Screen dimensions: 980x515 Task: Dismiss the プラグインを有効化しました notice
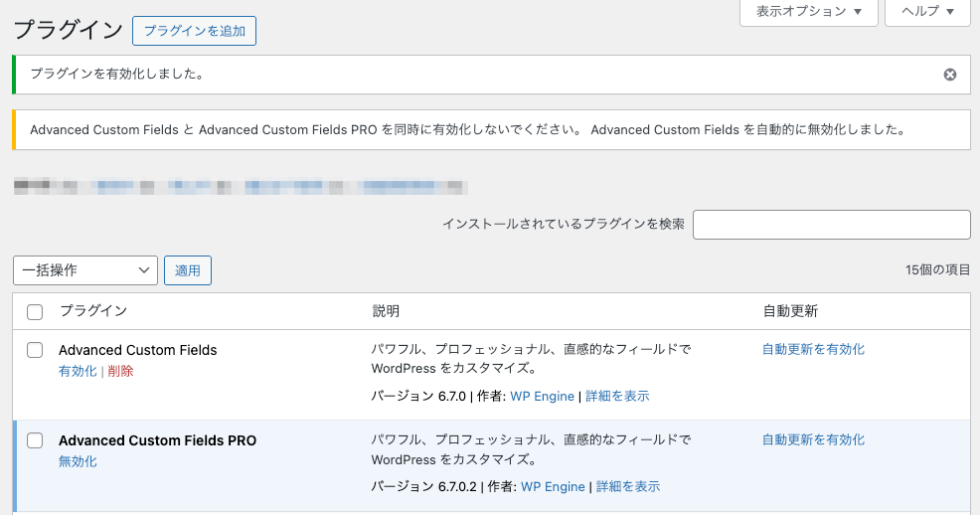949,75
